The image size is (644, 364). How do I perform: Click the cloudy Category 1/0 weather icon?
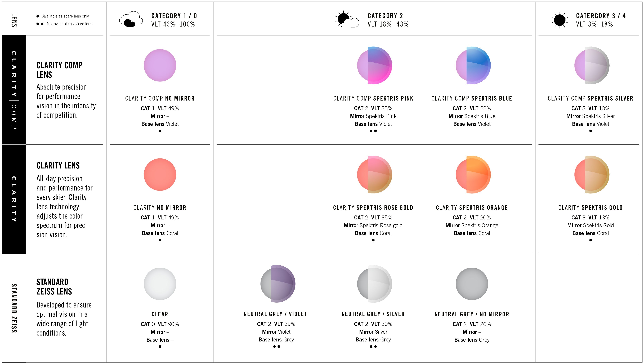131,19
